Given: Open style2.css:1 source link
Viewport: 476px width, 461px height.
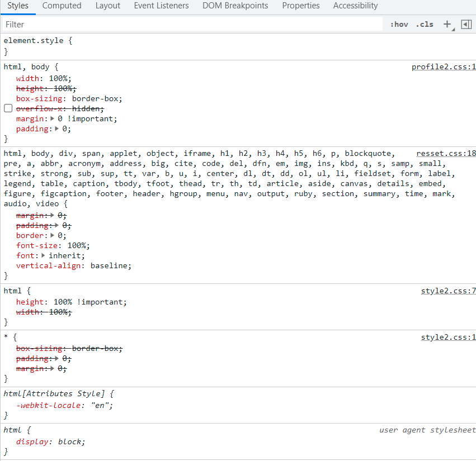Looking at the screenshot, I should [448, 338].
